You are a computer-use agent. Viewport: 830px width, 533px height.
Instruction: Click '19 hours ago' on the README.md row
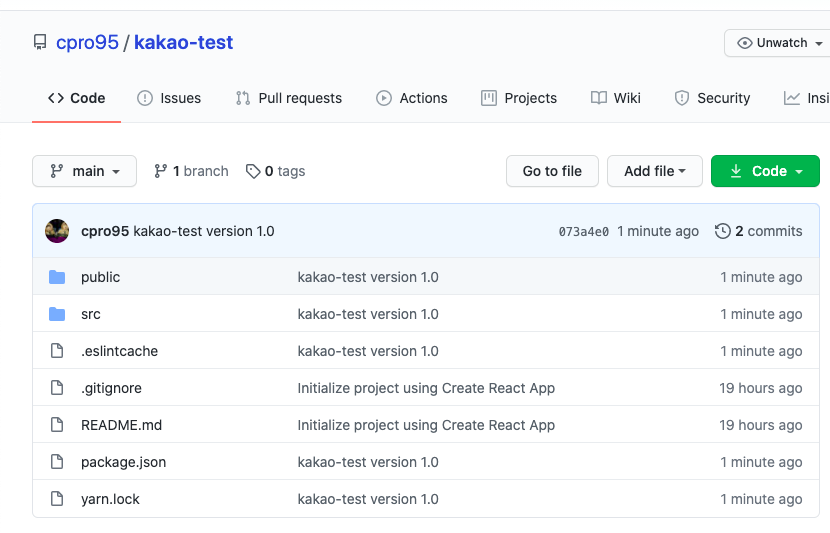(761, 425)
